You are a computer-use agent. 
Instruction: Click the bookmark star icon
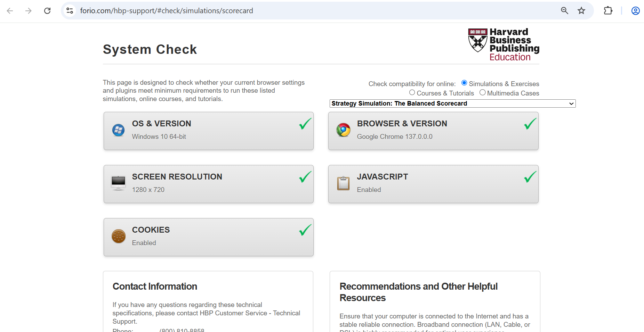tap(581, 10)
